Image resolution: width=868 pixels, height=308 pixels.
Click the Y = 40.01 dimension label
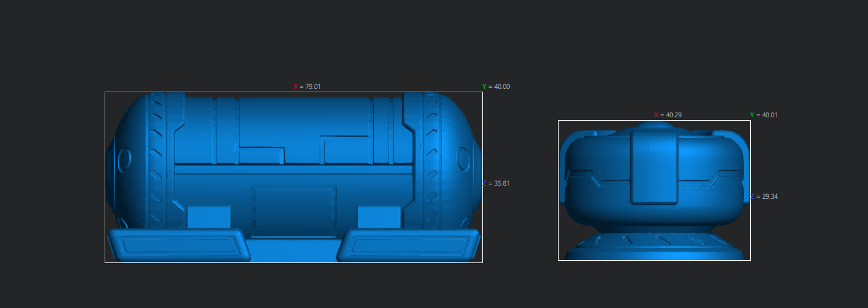(x=763, y=115)
